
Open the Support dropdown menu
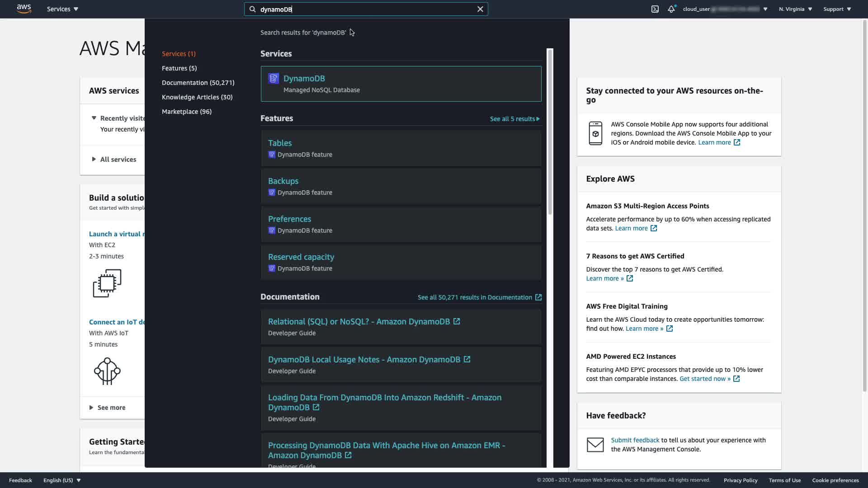tap(837, 9)
